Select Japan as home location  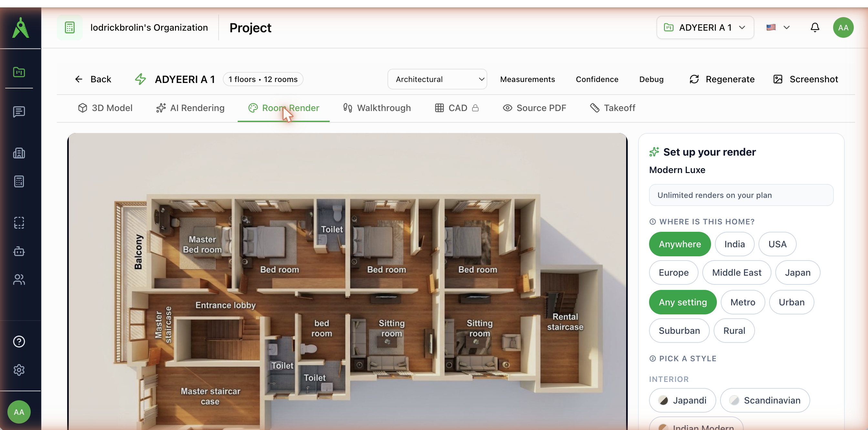(798, 272)
